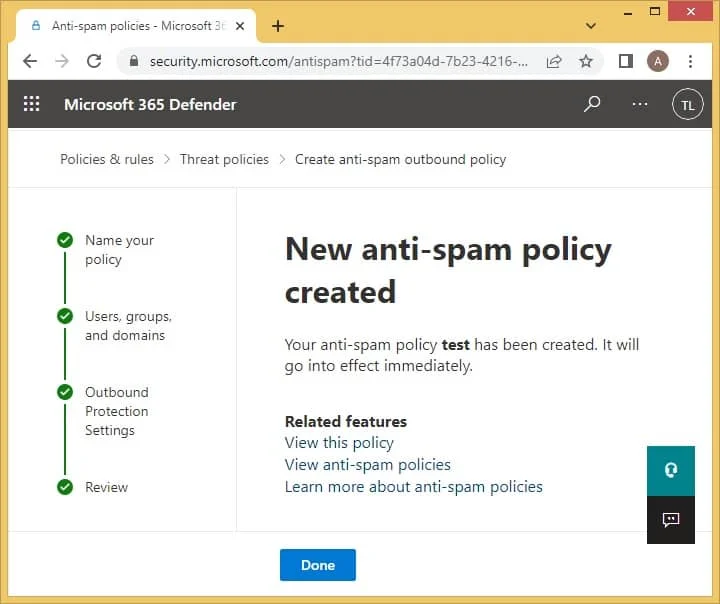The height and width of the screenshot is (604, 720).
Task: Select the Anti-spam policies browser tab
Action: pyautogui.click(x=136, y=26)
